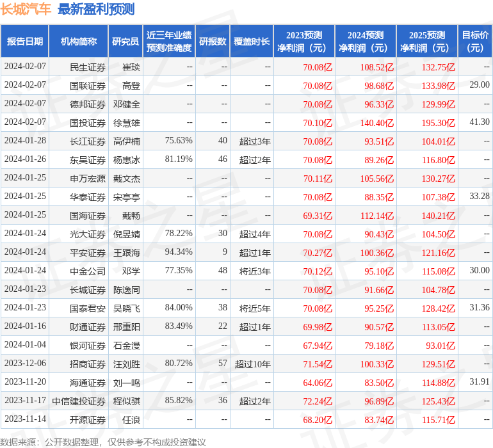Screen dimensions: 493x448
Task: Select the 机构简称 column header
Action: click(79, 42)
